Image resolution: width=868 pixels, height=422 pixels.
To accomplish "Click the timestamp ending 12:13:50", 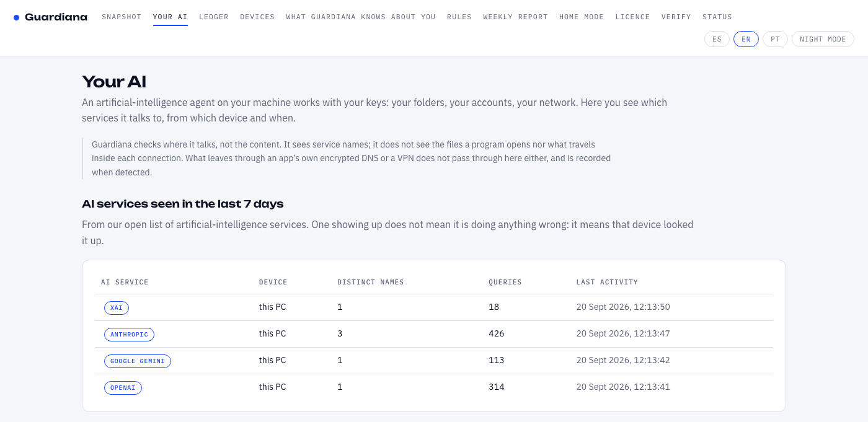I will 623,307.
